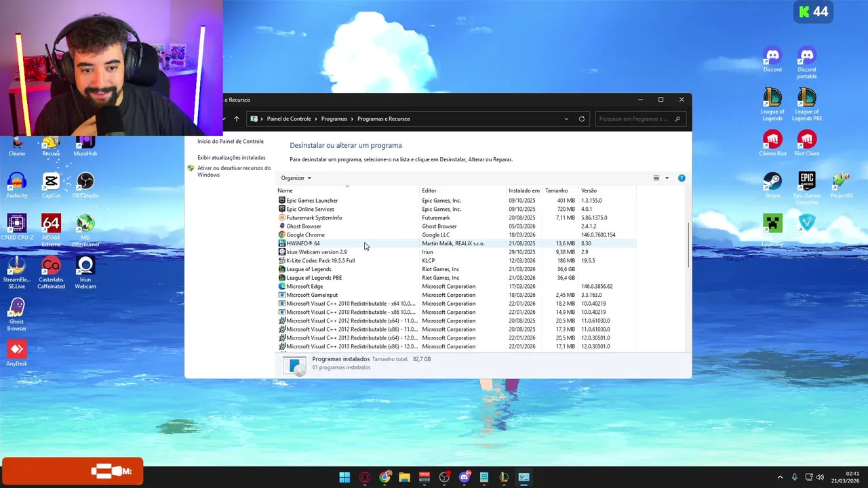Open Painel de Controle breadcrumb
The height and width of the screenshot is (488, 868).
[289, 119]
